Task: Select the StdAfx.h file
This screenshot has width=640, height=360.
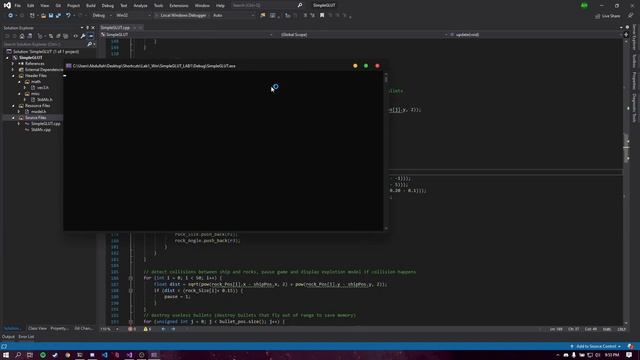Action: (44, 100)
